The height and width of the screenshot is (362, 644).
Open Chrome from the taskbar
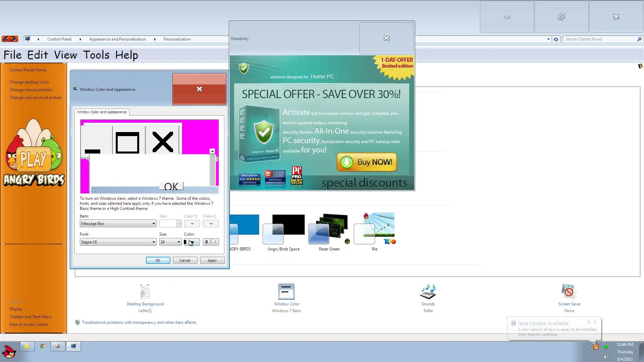click(x=43, y=346)
